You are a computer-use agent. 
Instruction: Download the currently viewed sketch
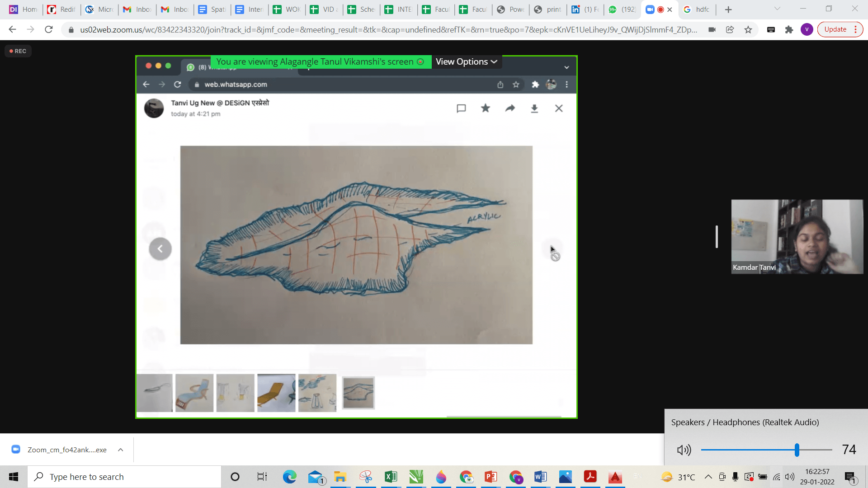[x=534, y=108]
